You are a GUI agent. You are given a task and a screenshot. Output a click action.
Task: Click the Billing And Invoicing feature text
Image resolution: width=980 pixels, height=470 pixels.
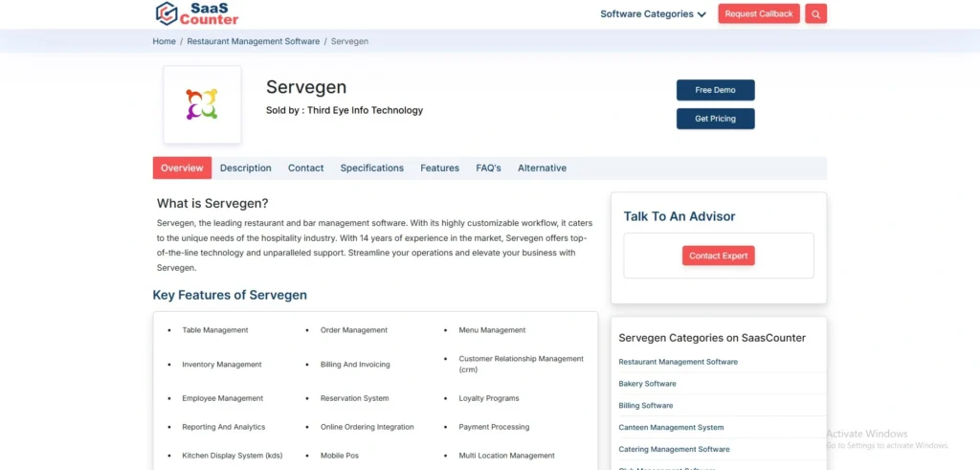355,365
